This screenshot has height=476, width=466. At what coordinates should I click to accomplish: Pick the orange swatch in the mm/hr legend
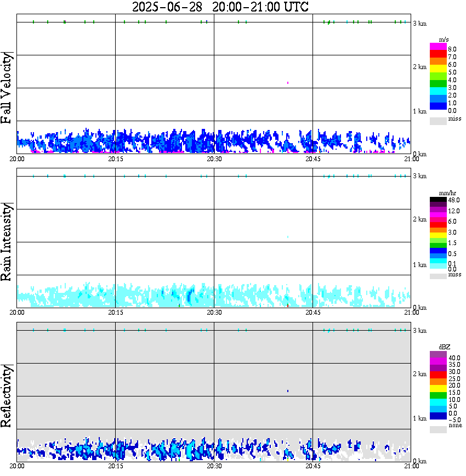tap(438, 230)
